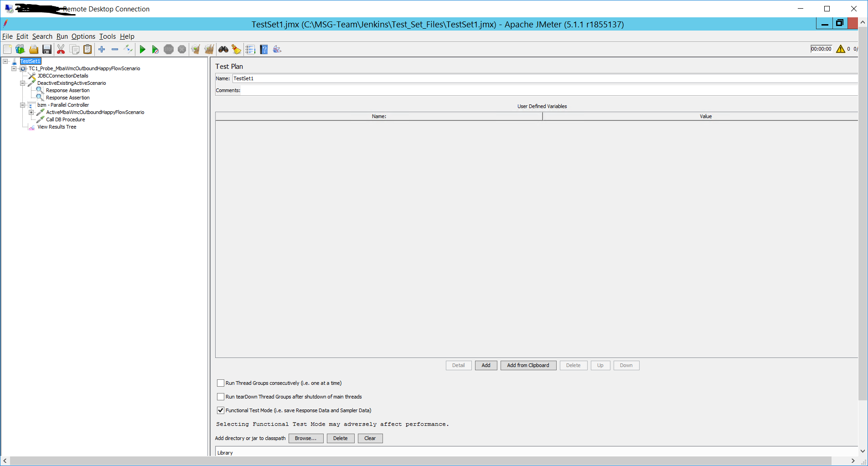Click the Clear All double-broom icon
The image size is (868, 466).
point(209,49)
